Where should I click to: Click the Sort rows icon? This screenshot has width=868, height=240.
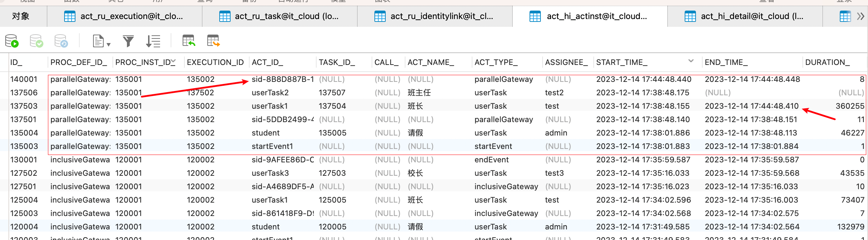coord(153,41)
